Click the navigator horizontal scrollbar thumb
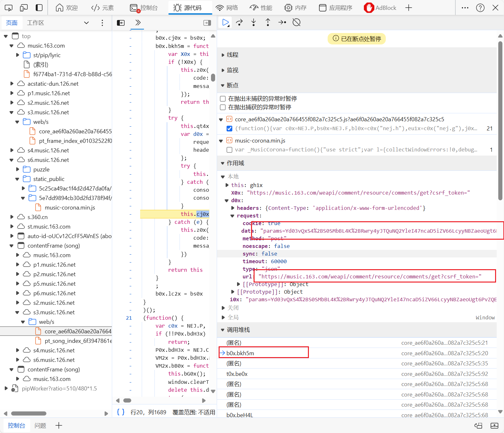The height and width of the screenshot is (433, 504). point(29,413)
